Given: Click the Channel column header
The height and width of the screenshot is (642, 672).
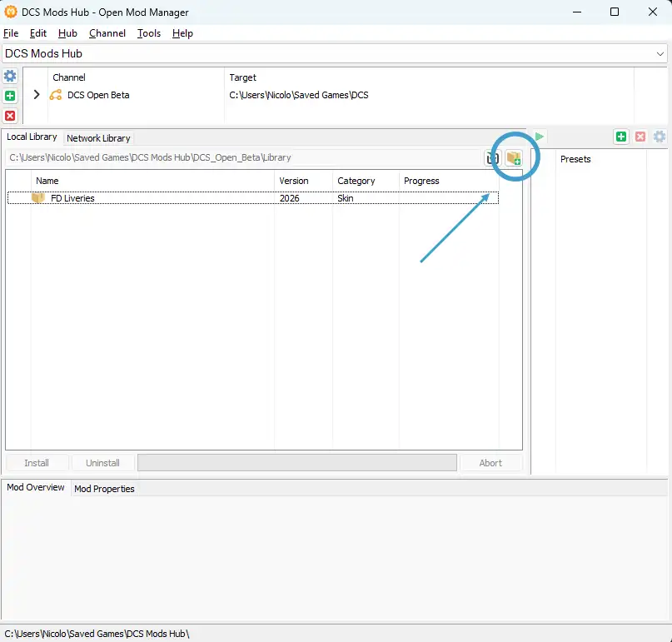Looking at the screenshot, I should (136, 77).
